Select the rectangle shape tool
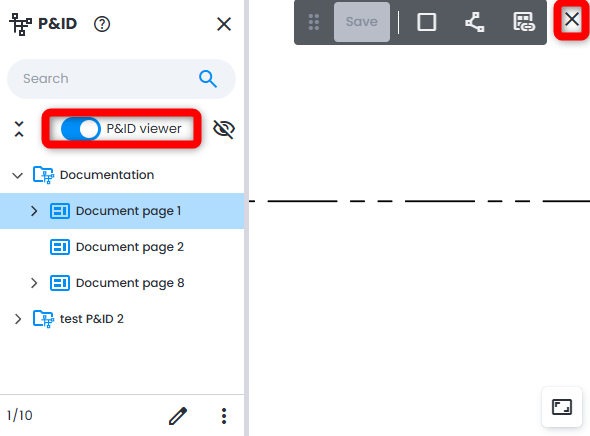590x436 pixels. point(426,22)
